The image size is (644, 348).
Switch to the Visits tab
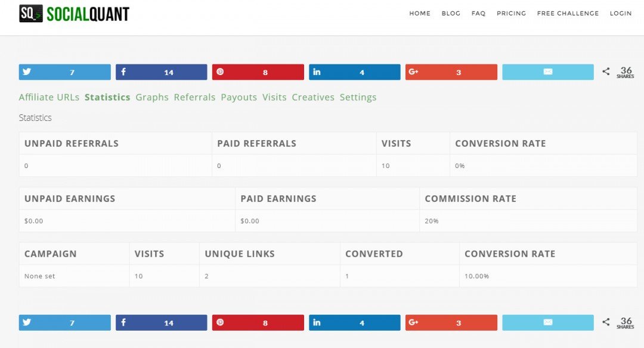(x=274, y=97)
